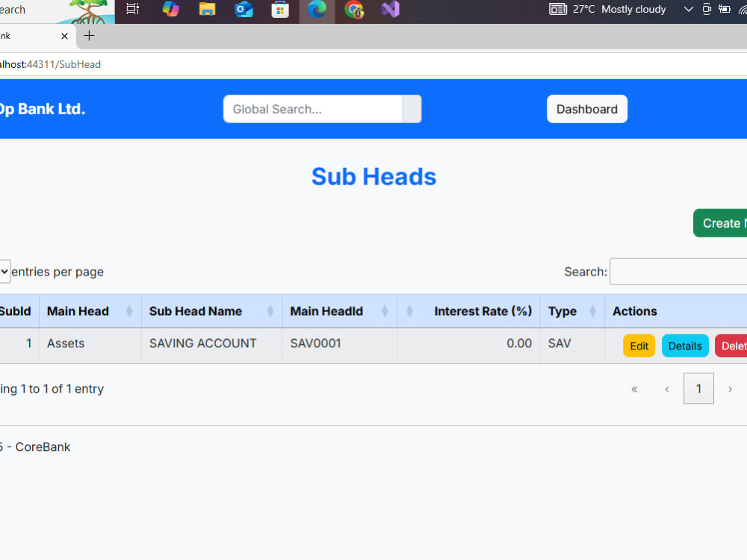
Task: Click the Actions column header
Action: click(676, 311)
